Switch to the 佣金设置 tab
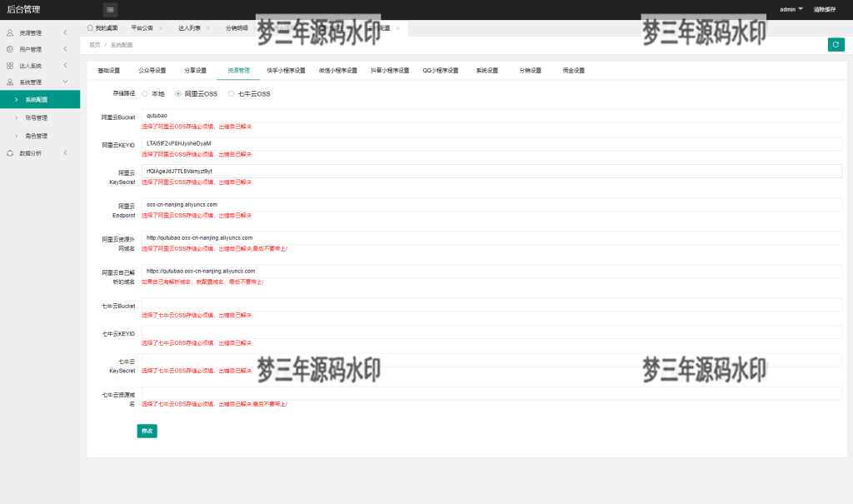 pyautogui.click(x=573, y=71)
